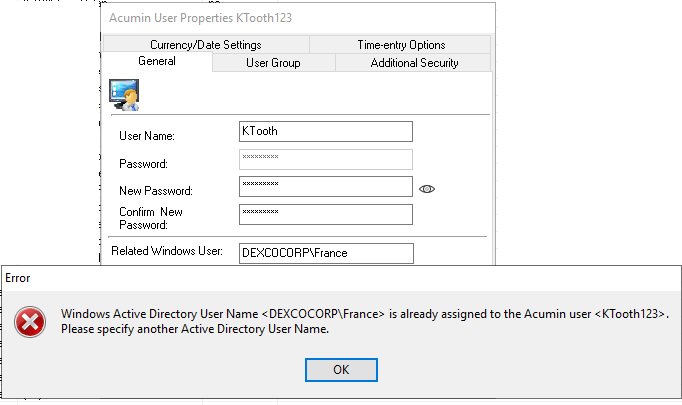Click the Error dialog title bar
This screenshot has height=405, width=682.
point(341,278)
